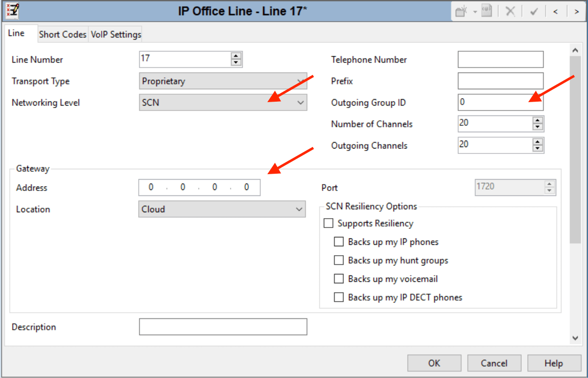Click the Cancel button
588x378 pixels.
point(494,363)
